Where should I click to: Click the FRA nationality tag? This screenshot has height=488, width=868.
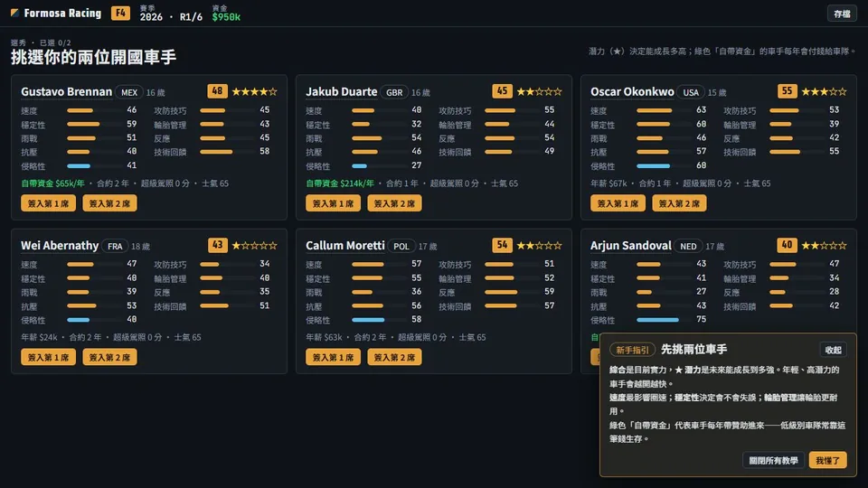[115, 246]
